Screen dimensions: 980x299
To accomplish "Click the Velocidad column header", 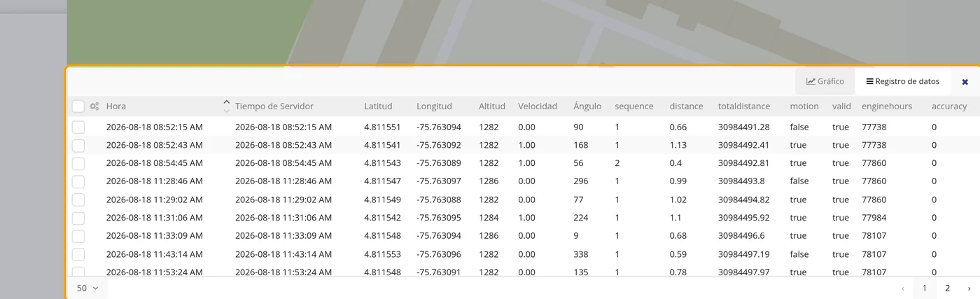I will pos(538,106).
